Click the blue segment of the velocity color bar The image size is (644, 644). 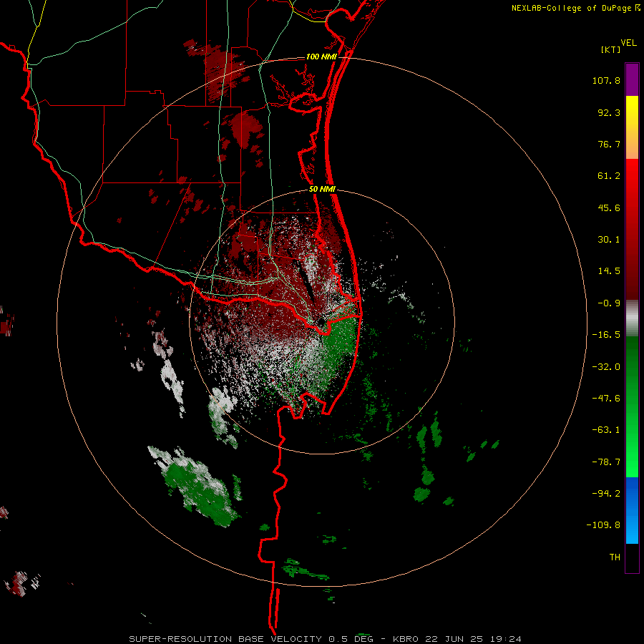632,510
